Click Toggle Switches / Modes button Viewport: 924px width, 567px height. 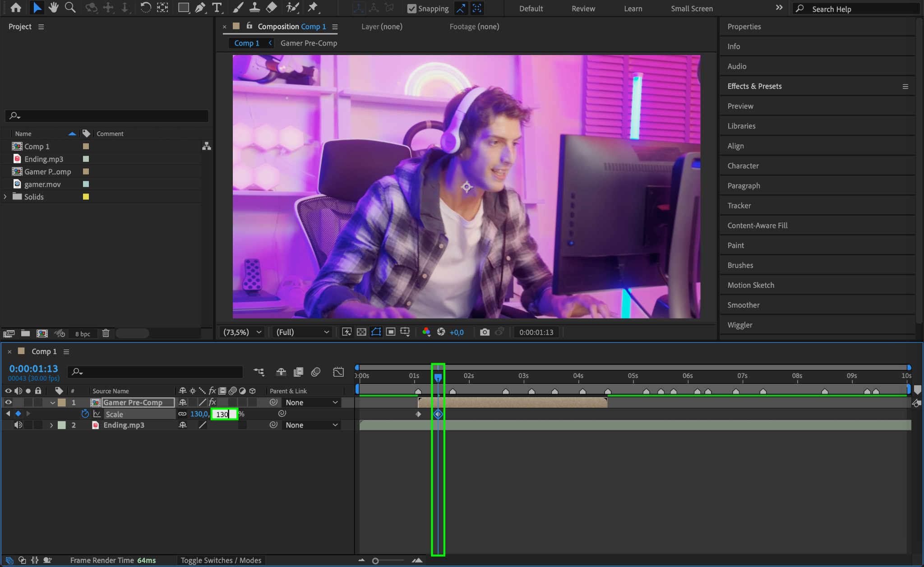click(221, 560)
